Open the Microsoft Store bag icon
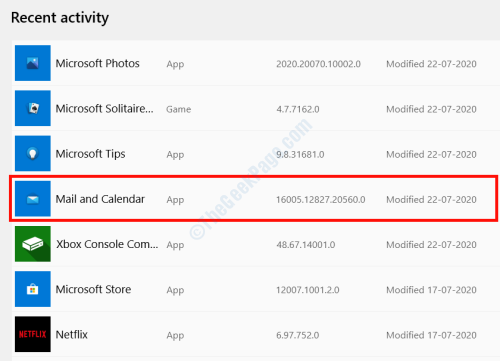 point(33,289)
